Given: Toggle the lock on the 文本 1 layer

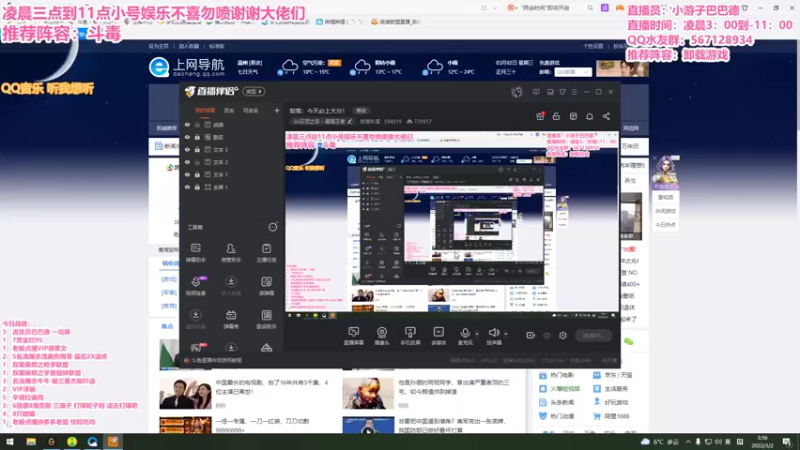Looking at the screenshot, I should pos(197,175).
